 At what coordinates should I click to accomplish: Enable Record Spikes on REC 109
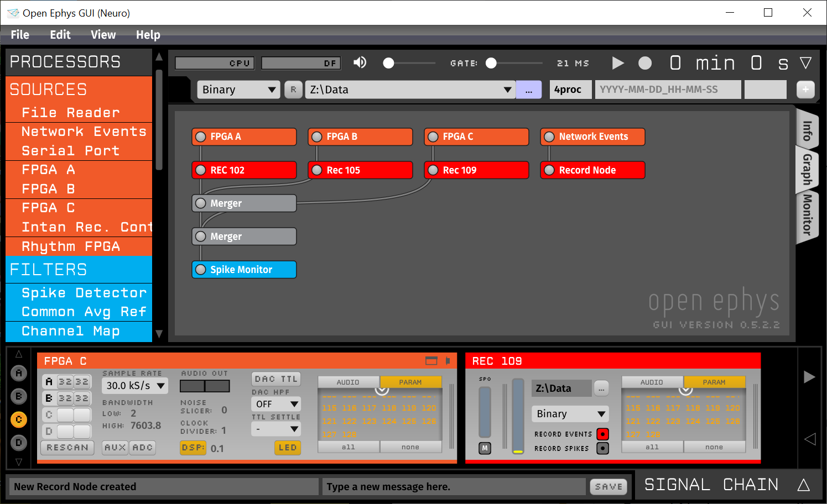click(602, 448)
